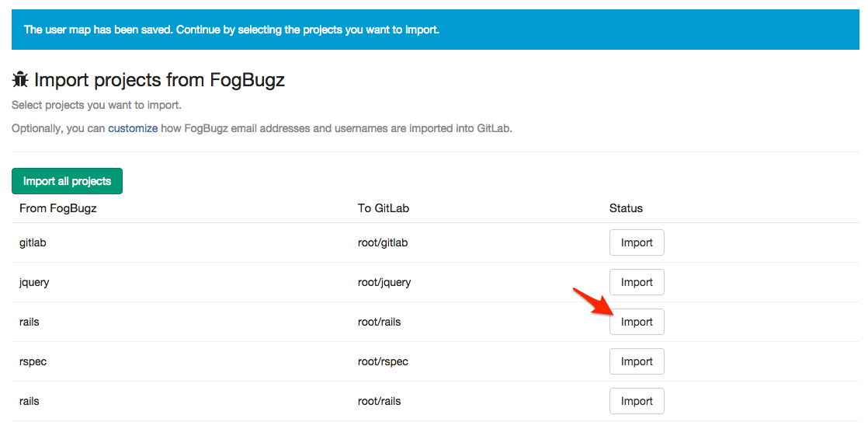
Task: Click the root/gitlab destination path
Action: tap(383, 242)
